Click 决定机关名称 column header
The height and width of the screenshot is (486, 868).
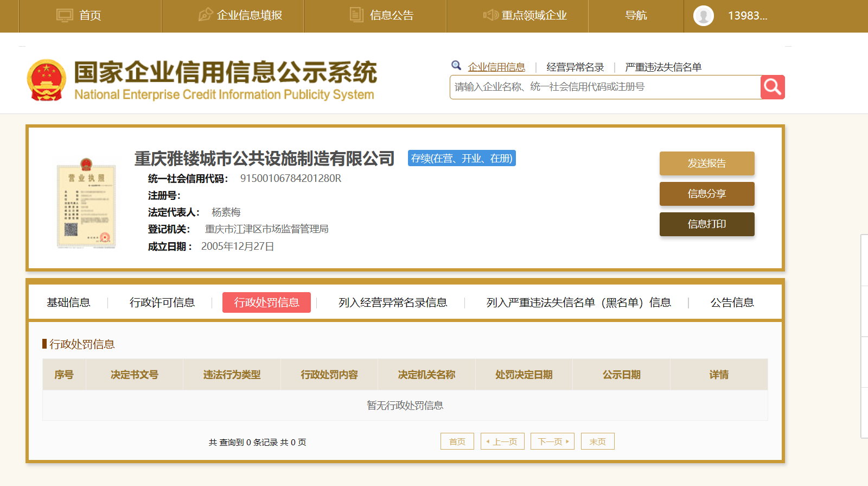(427, 375)
